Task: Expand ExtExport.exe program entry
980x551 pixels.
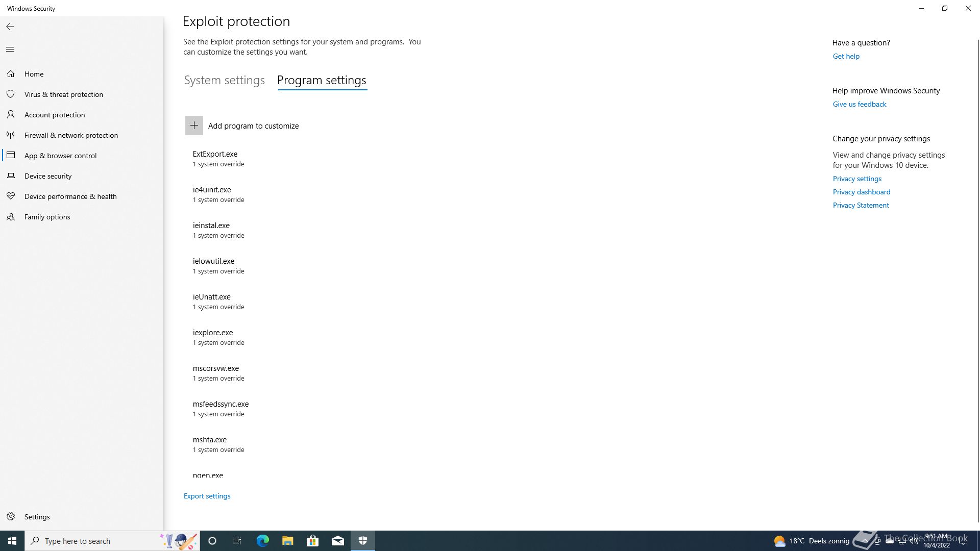Action: [x=218, y=159]
